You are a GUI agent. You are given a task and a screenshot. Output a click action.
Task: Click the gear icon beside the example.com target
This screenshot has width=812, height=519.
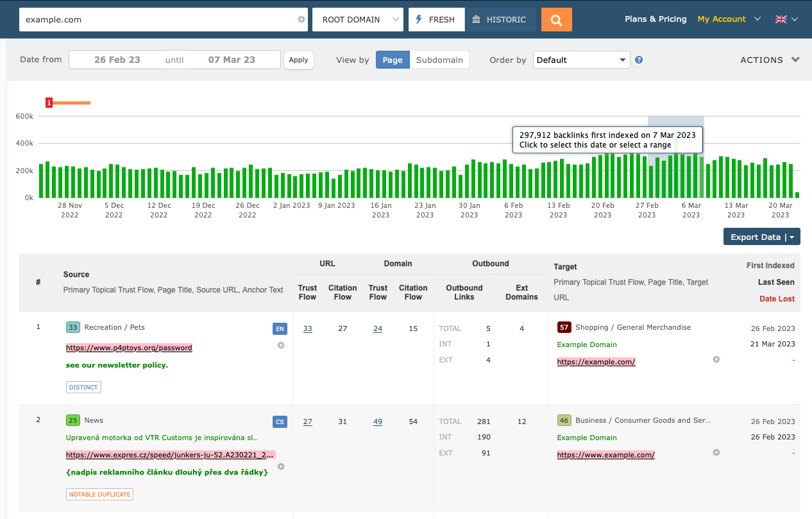coord(716,360)
